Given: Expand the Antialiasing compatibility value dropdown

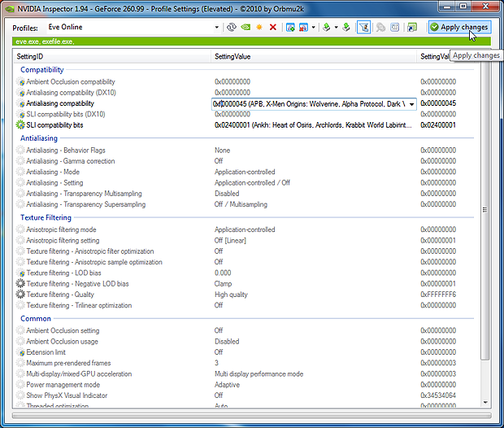Looking at the screenshot, I should [x=411, y=104].
